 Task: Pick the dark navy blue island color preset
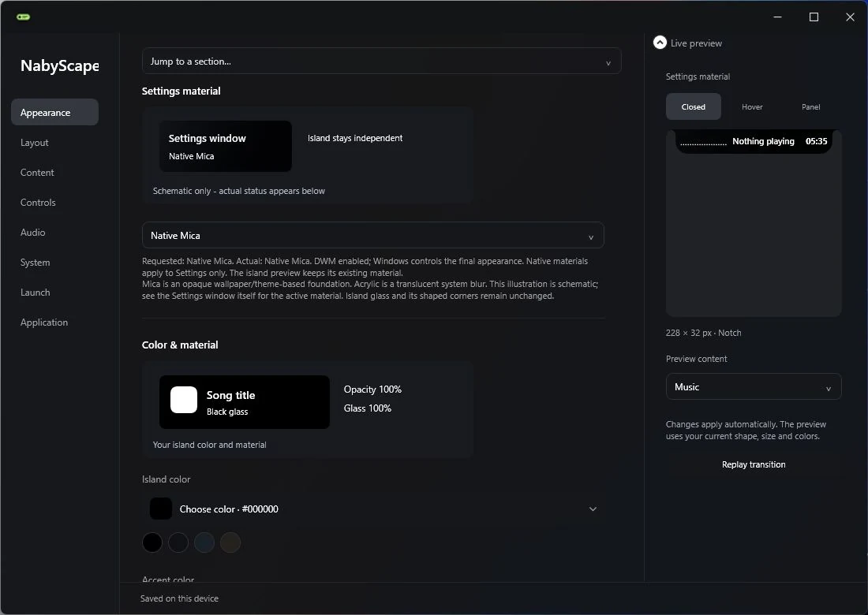(x=204, y=542)
